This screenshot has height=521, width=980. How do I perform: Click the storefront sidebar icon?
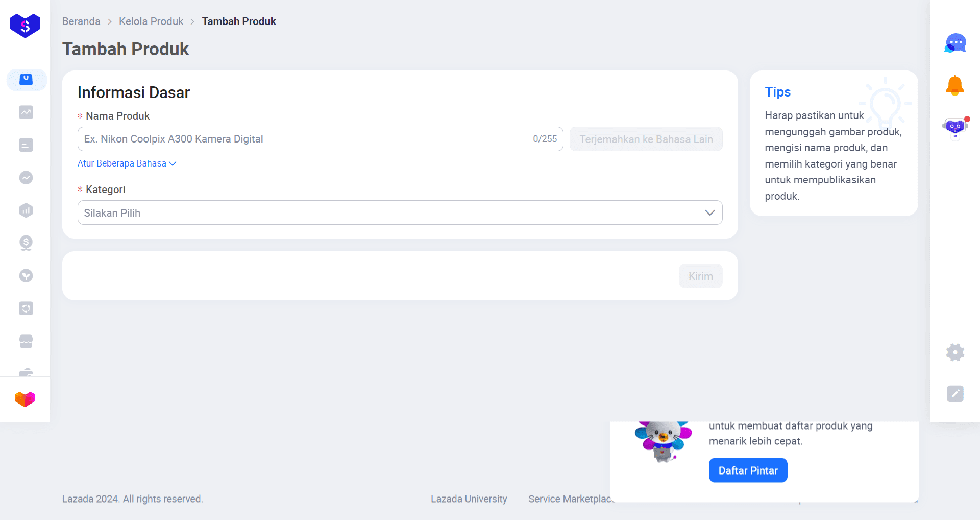click(x=26, y=341)
